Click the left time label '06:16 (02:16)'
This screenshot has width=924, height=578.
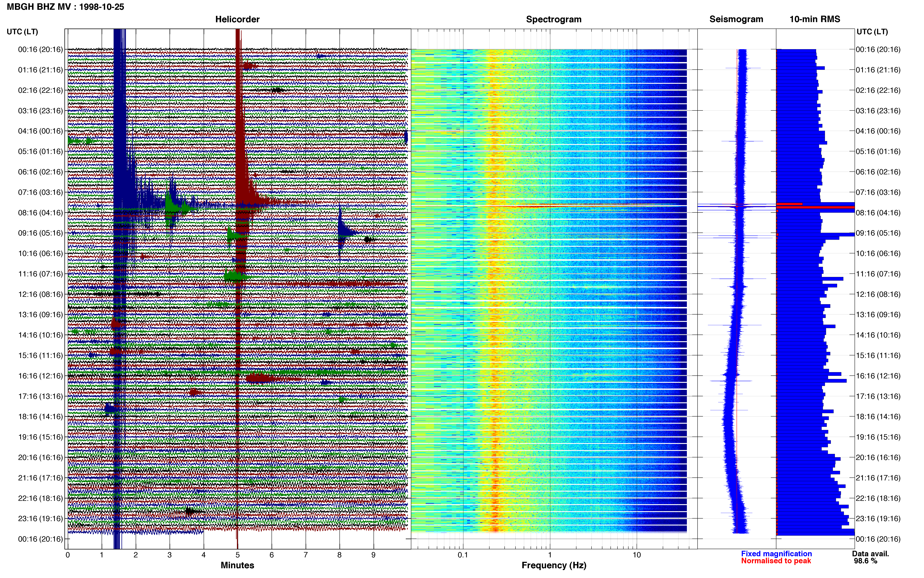(40, 172)
